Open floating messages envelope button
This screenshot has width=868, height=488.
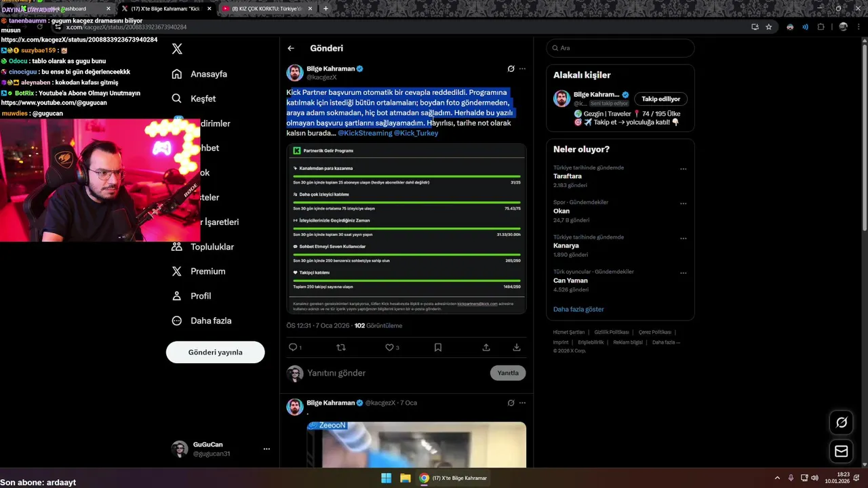coord(842,451)
